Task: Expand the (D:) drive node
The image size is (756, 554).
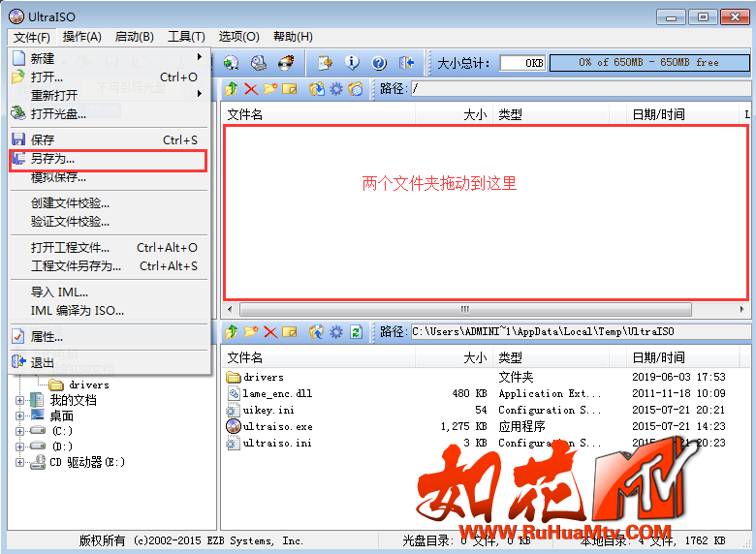Action: pyautogui.click(x=19, y=446)
